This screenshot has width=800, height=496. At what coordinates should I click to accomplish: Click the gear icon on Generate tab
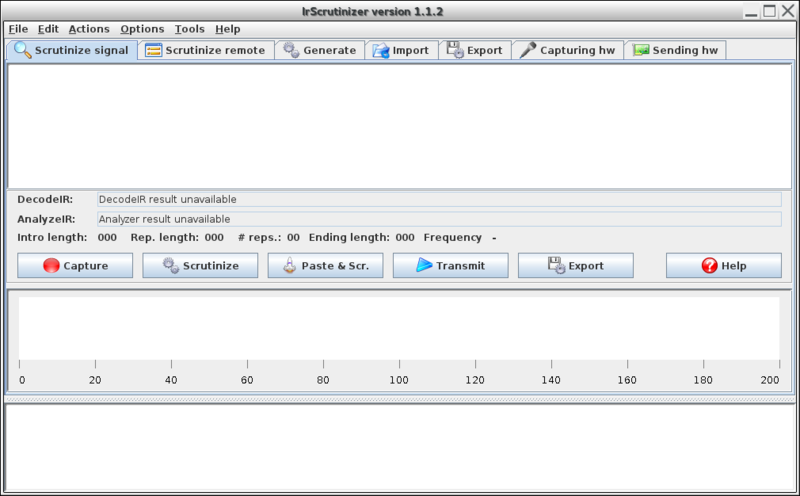point(290,50)
